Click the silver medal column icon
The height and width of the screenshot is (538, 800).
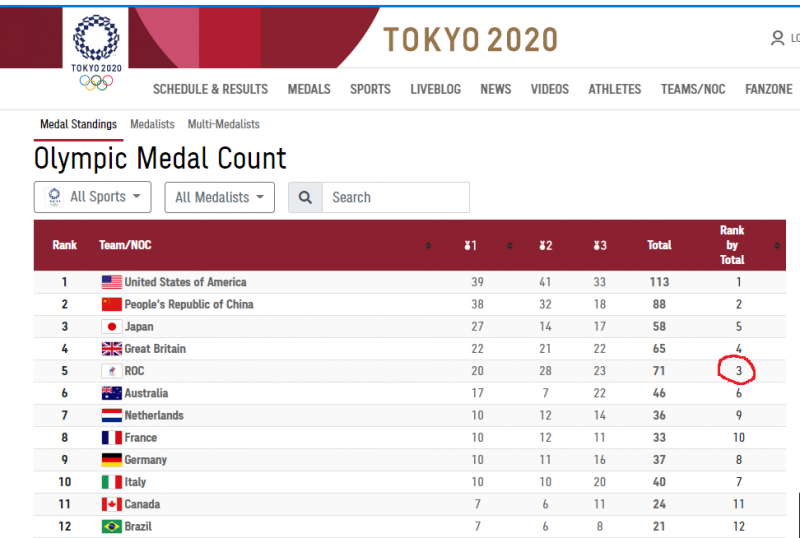544,245
